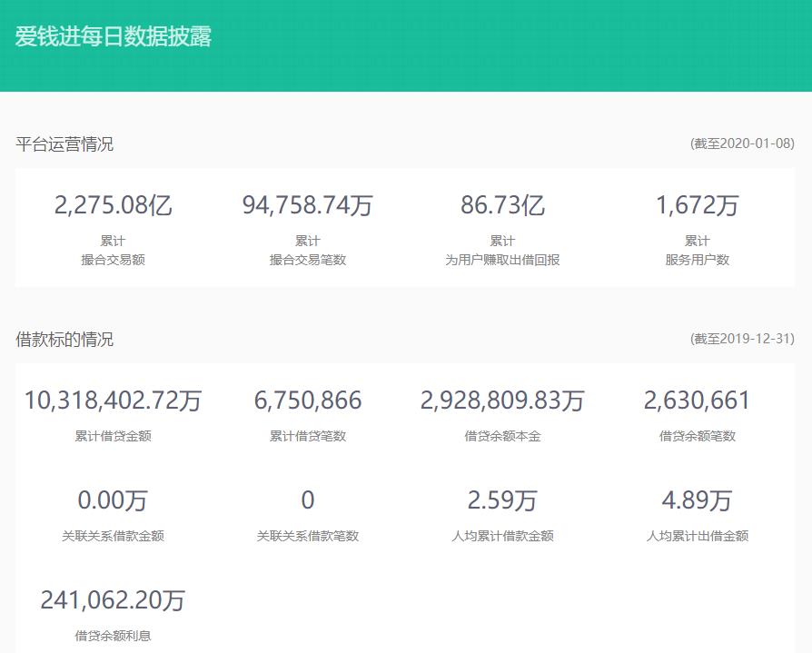Click the value 2,275.08亿

[x=113, y=205]
